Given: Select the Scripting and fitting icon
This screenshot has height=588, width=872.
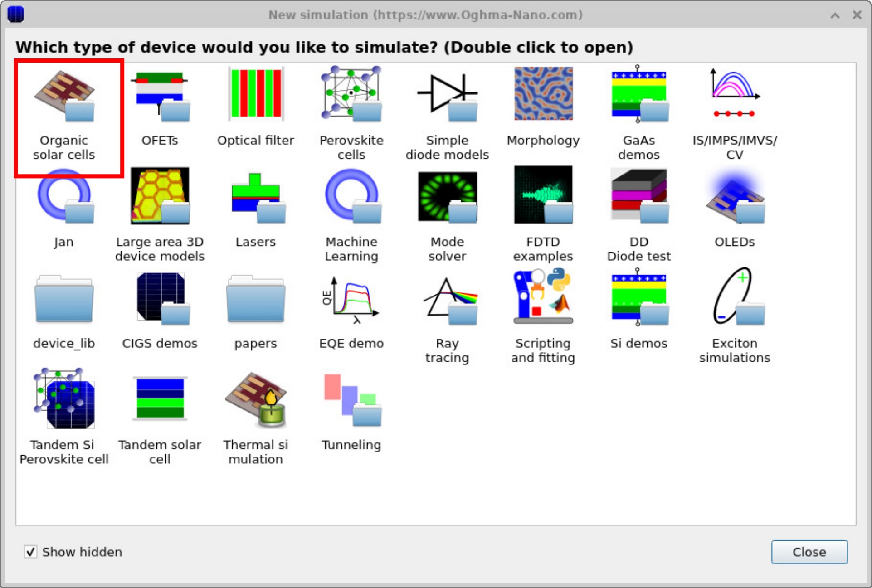Looking at the screenshot, I should [x=543, y=297].
